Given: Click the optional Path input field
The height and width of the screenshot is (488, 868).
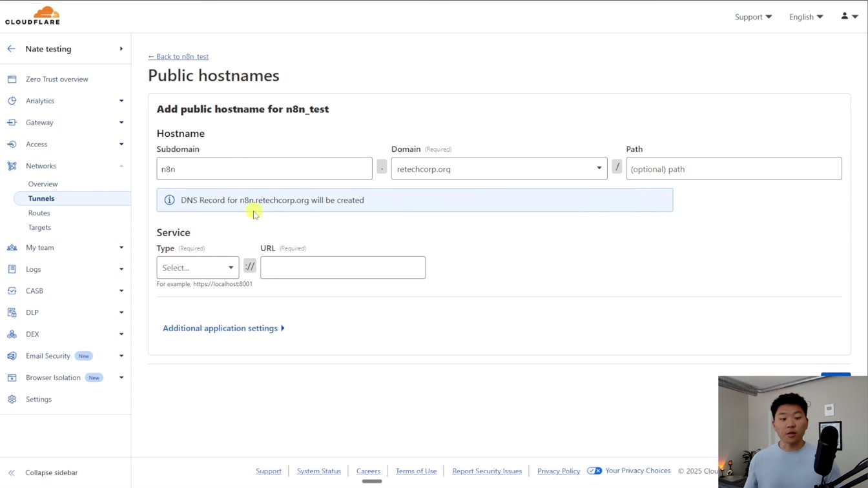Looking at the screenshot, I should pos(734,168).
